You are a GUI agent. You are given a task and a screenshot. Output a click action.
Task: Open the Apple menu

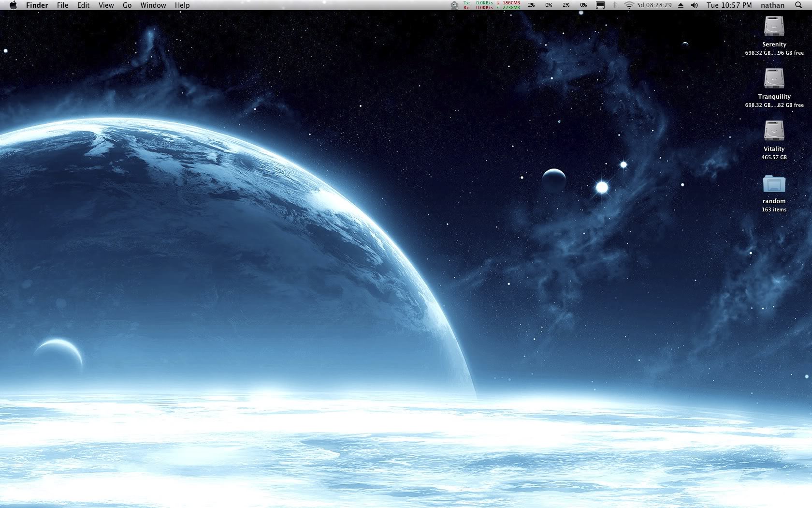(13, 5)
